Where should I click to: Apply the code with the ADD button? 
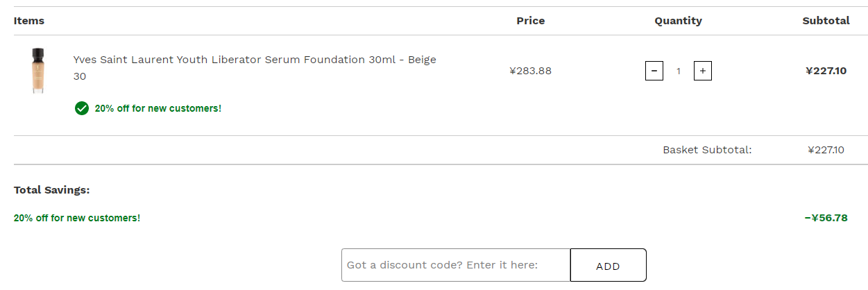tap(609, 265)
